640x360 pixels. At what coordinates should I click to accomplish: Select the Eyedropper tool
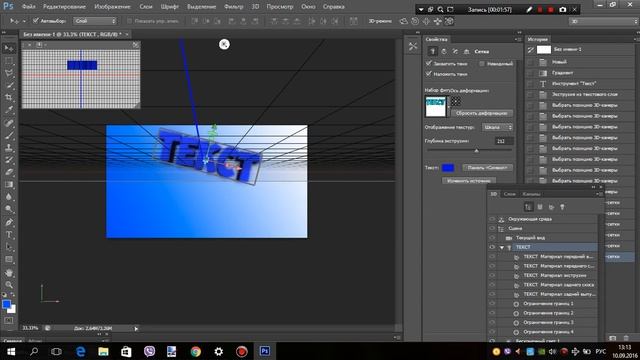pos(9,110)
